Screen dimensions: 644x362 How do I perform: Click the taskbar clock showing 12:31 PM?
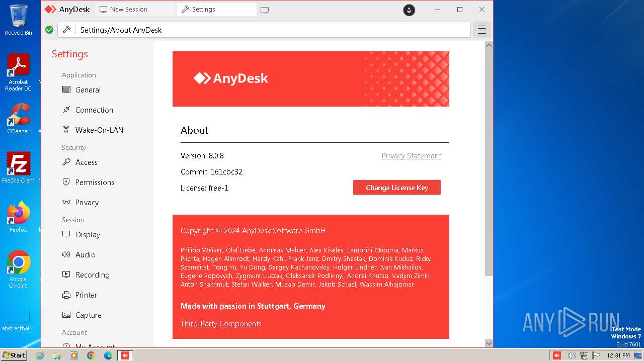[x=618, y=355]
